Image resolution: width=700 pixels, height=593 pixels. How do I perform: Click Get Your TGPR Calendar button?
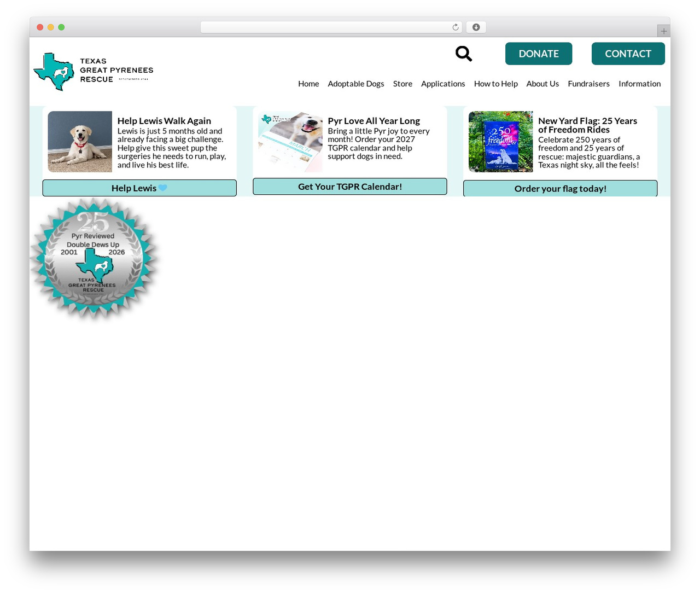point(350,187)
